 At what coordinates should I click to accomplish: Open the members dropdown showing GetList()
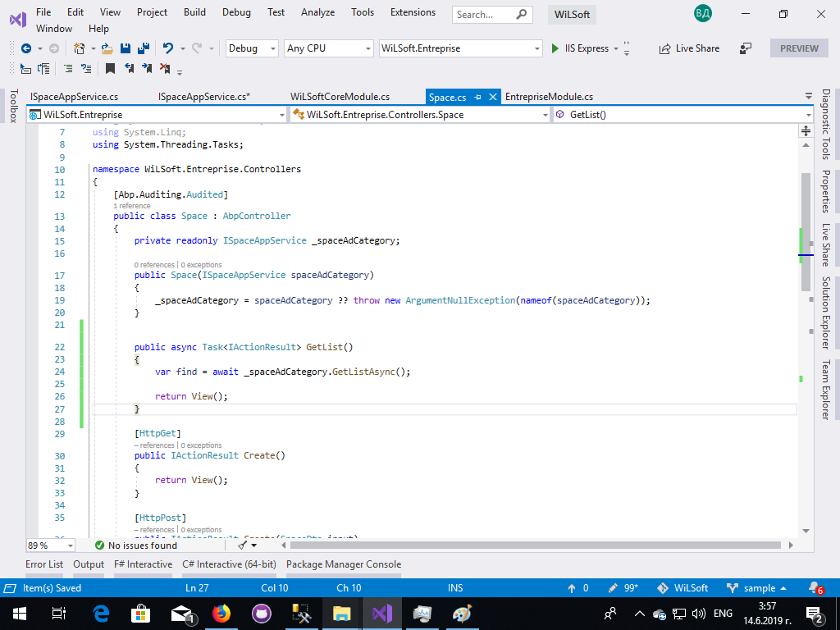click(683, 115)
